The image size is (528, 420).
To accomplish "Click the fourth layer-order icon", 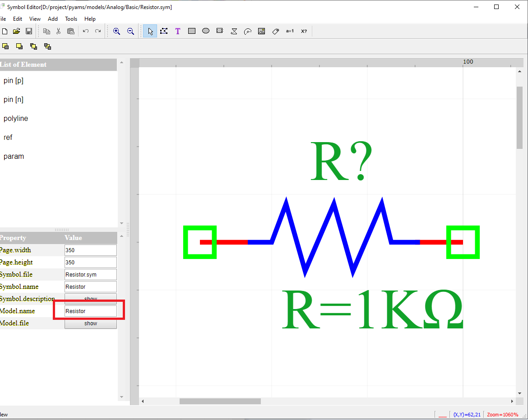I will pos(47,46).
